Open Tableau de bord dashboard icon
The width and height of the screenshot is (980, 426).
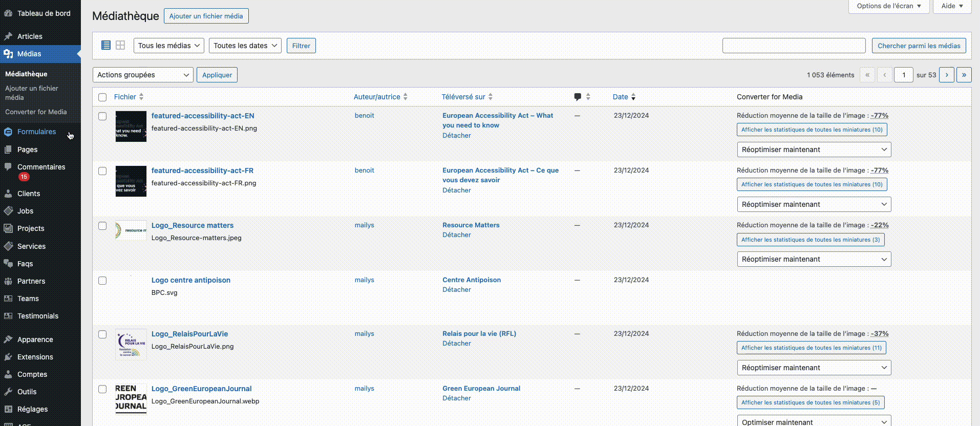tap(8, 13)
